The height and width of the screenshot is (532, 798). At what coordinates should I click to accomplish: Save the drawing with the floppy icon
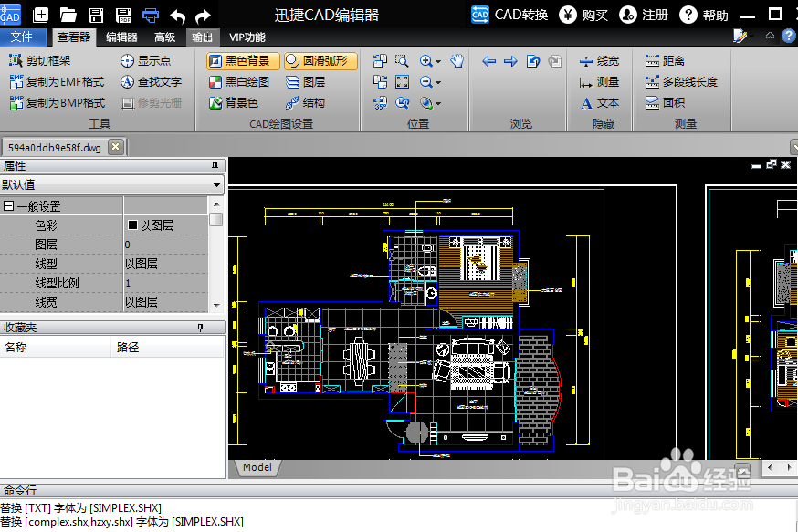(96, 16)
